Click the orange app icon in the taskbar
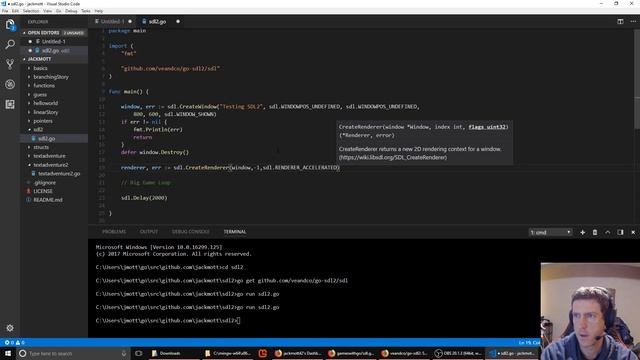The height and width of the screenshot is (360, 640). coord(263,353)
